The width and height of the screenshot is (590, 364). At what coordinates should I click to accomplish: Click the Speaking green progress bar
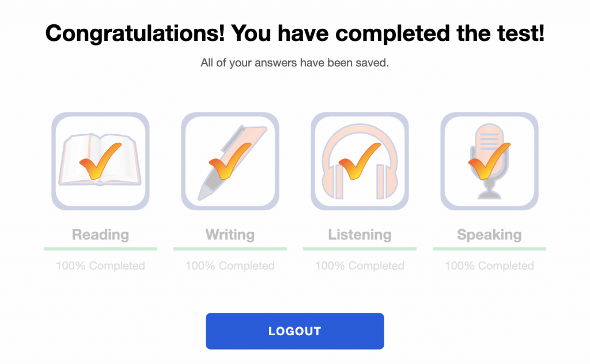point(489,249)
